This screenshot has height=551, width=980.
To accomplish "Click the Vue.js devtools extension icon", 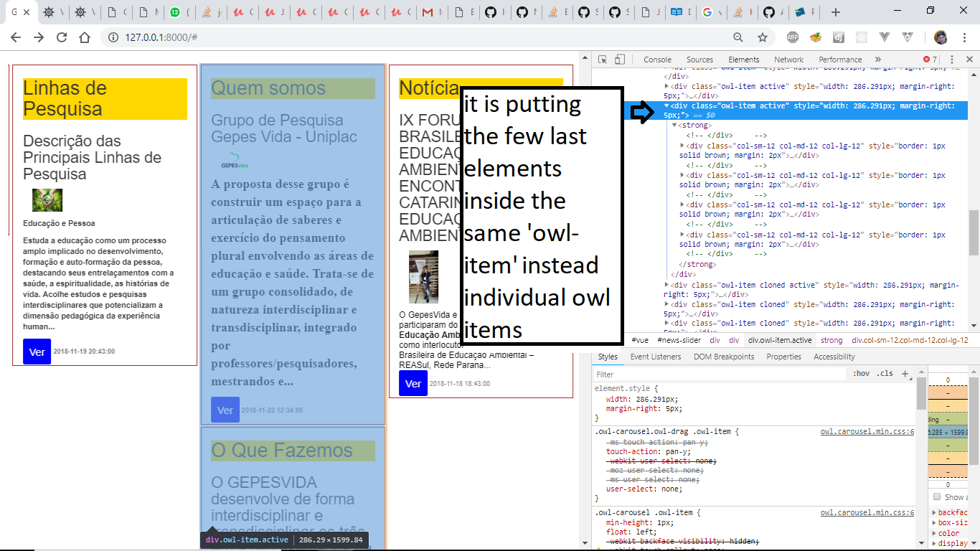I will [x=884, y=37].
